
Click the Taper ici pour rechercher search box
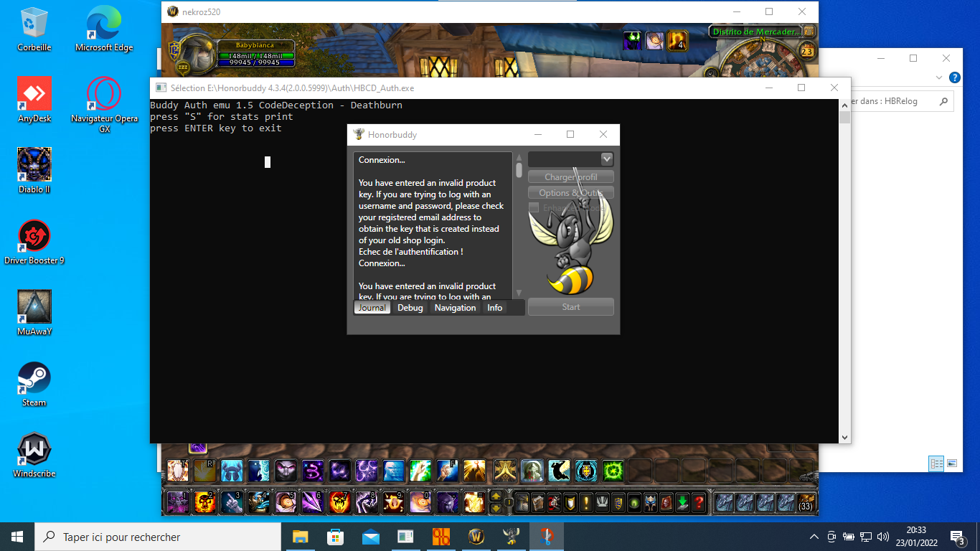[158, 537]
